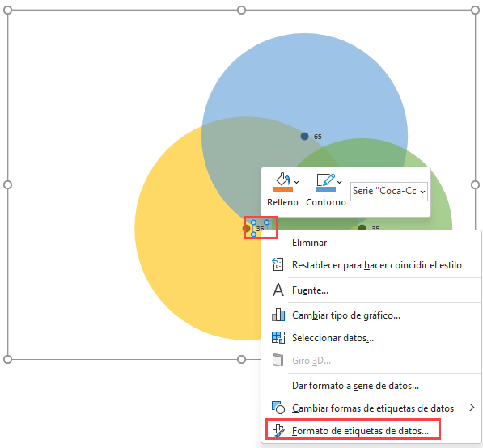Select Restablecer para hacer coincidir el estilo

(x=376, y=265)
